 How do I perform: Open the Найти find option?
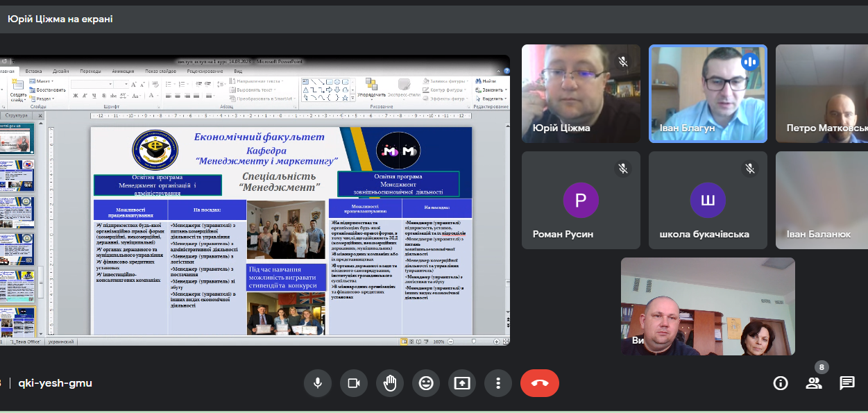click(x=488, y=81)
